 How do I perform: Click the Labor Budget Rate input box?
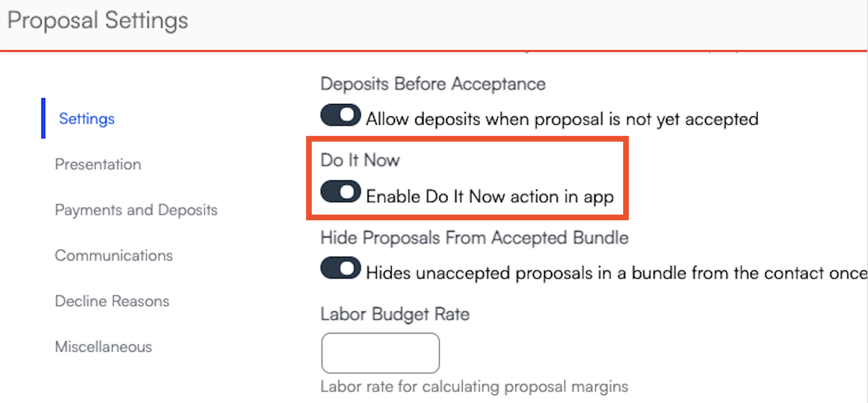pos(380,353)
